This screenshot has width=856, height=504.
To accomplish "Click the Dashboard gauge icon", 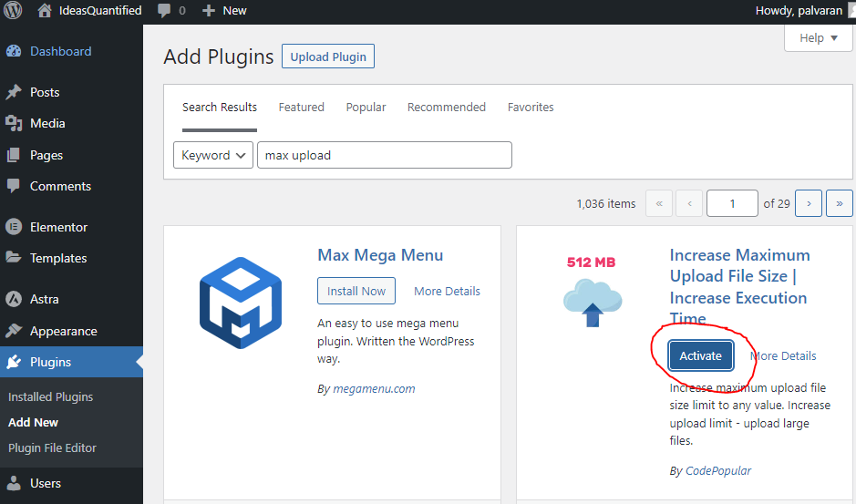I will 14,51.
